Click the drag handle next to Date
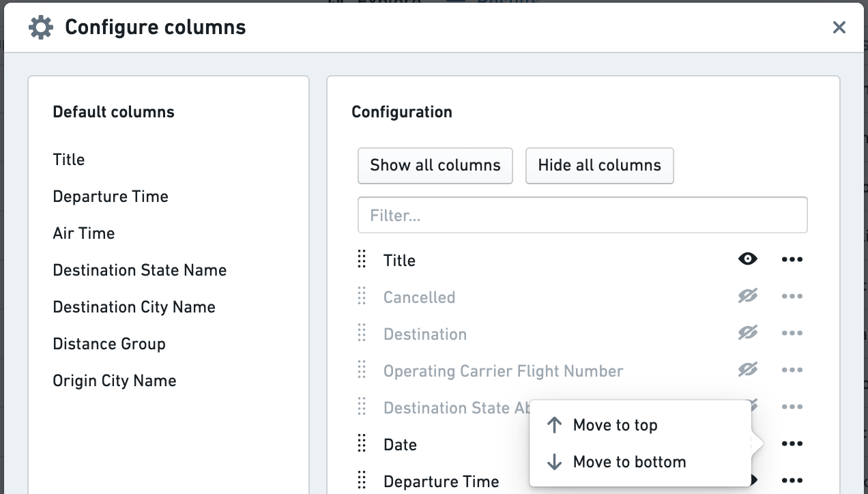 point(362,444)
